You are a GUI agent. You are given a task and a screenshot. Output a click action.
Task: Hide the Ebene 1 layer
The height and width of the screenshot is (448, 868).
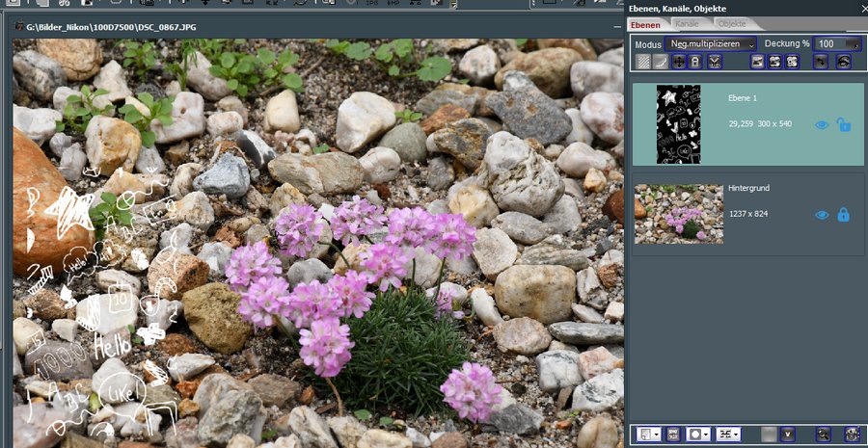[x=822, y=124]
